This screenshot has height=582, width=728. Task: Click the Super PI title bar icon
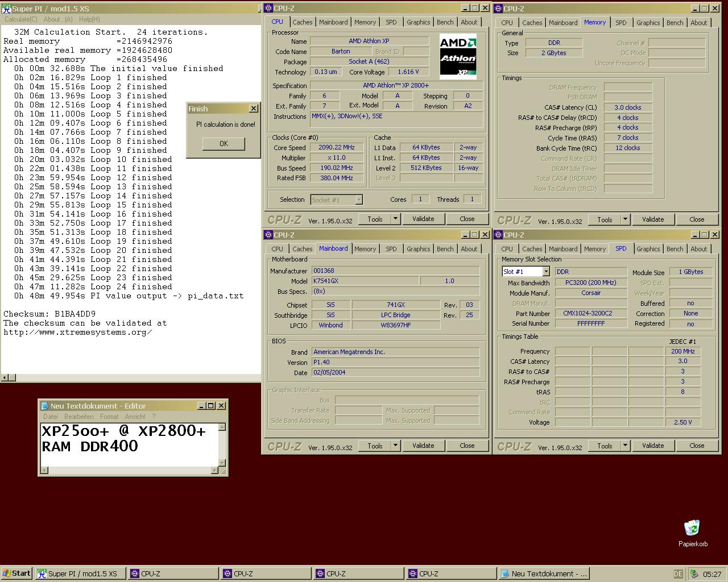pos(6,8)
